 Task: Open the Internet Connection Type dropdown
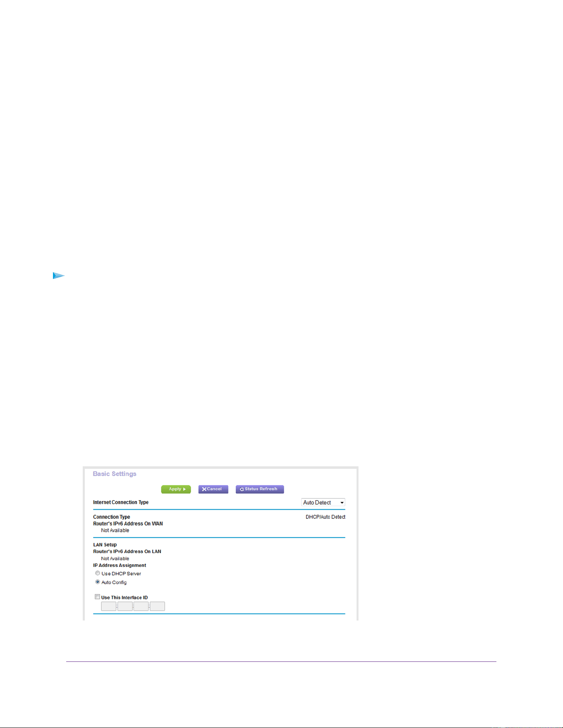tap(323, 503)
